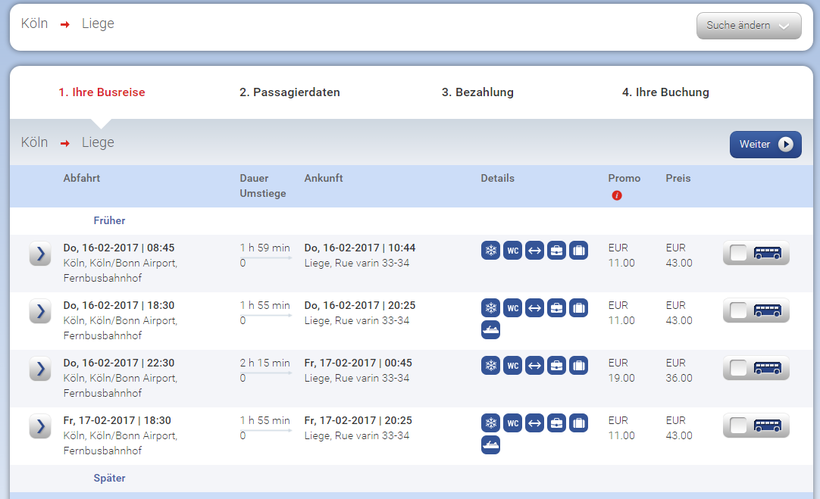The height and width of the screenshot is (499, 820).
Task: Open the Suche ändern dropdown
Action: (748, 26)
